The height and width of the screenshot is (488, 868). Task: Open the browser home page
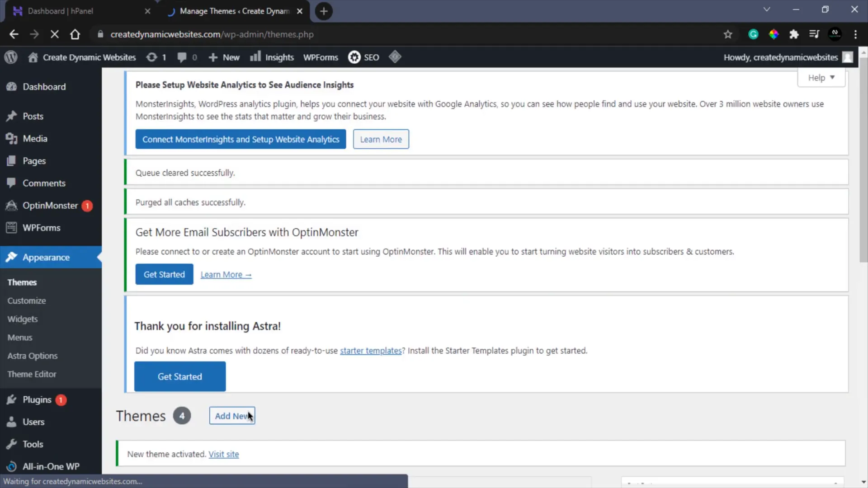75,34
